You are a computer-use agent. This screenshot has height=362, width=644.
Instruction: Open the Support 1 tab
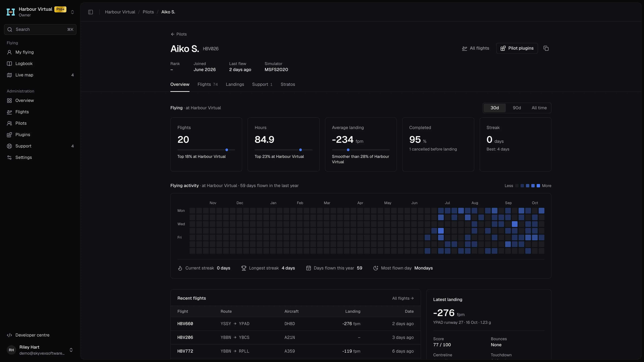(262, 84)
